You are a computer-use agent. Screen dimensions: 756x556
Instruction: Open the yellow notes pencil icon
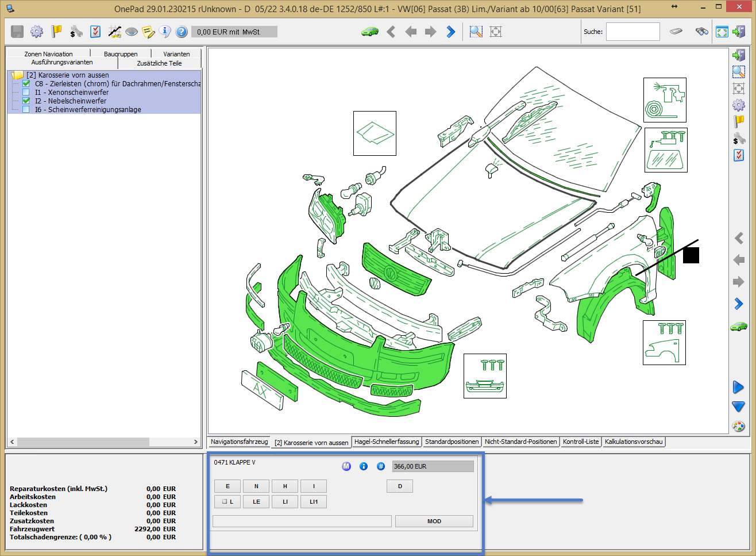[148, 32]
